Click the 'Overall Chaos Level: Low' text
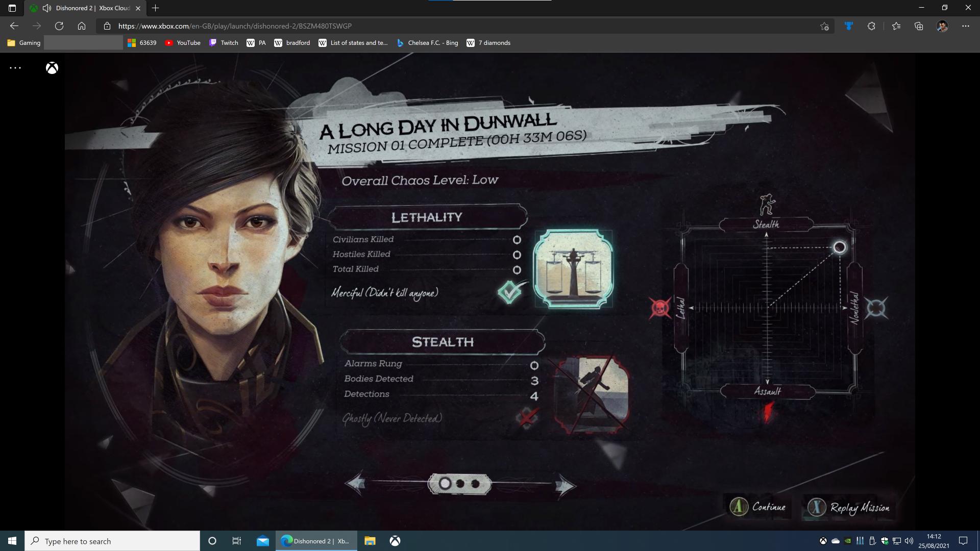 [420, 180]
